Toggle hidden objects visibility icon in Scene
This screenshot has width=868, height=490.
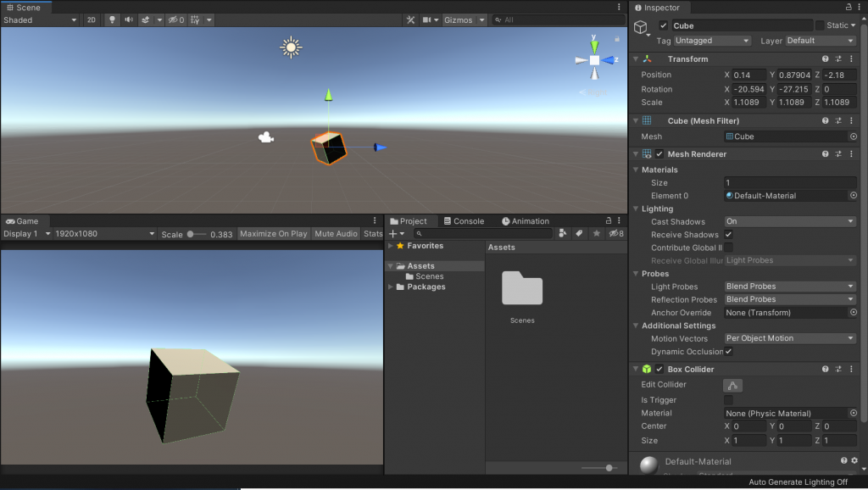tap(176, 20)
